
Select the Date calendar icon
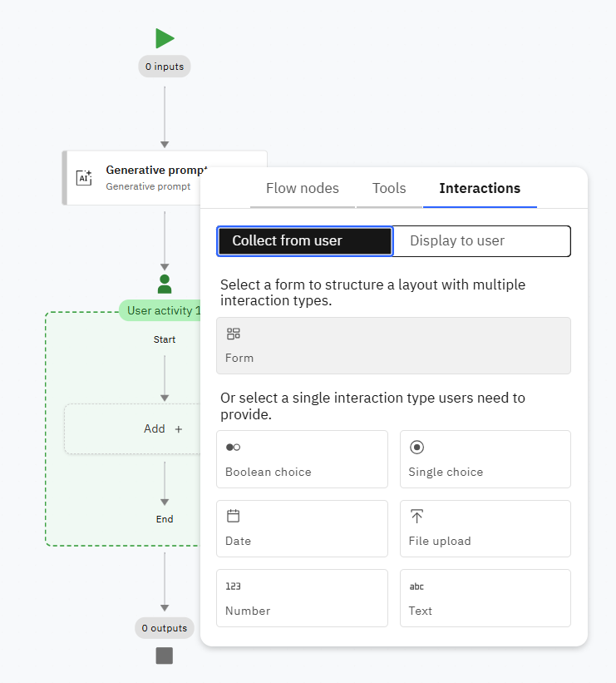pos(234,516)
